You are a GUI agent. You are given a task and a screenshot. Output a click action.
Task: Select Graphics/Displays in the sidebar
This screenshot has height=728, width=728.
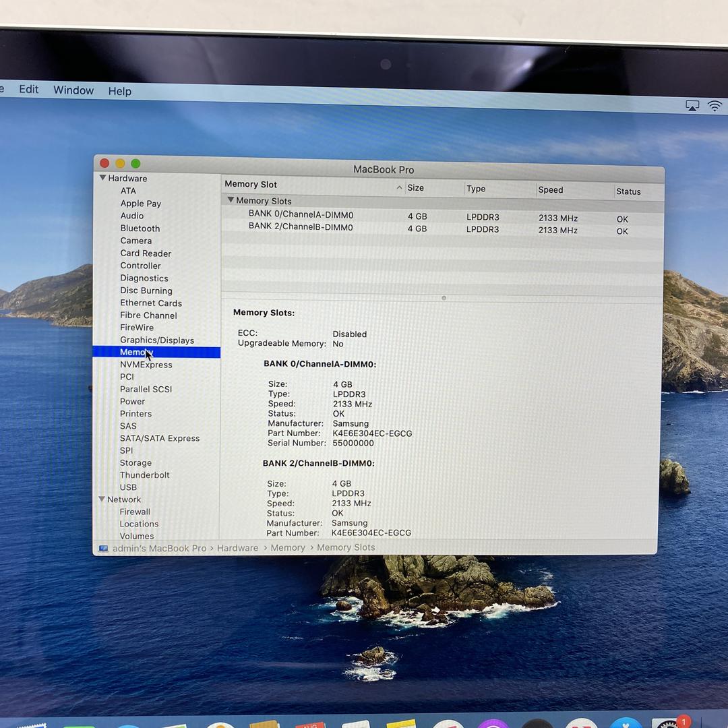point(157,340)
